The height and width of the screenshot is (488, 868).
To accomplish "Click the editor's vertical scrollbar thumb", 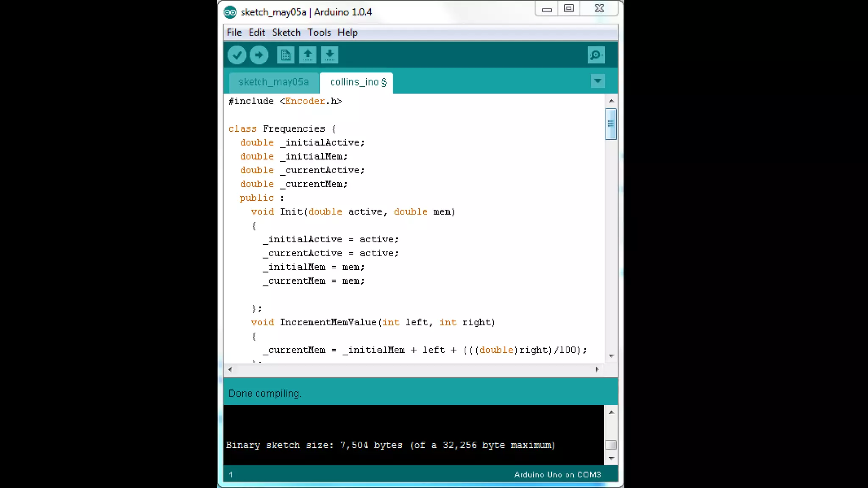I will pyautogui.click(x=611, y=124).
